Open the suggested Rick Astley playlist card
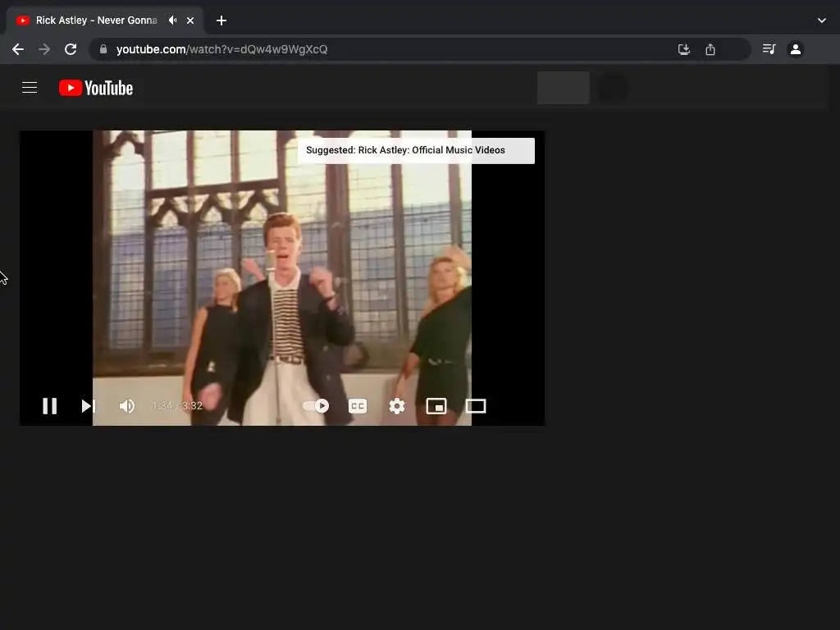This screenshot has height=630, width=840. click(x=416, y=151)
